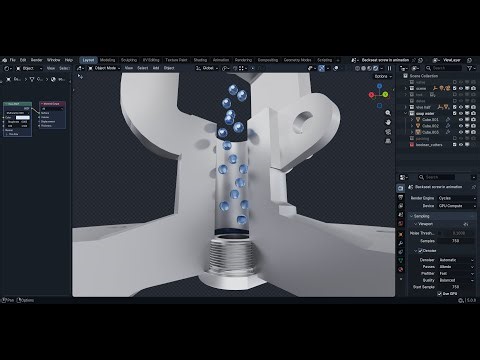Toggle the Use GPU checkbox
The image size is (480, 360).
(x=439, y=294)
